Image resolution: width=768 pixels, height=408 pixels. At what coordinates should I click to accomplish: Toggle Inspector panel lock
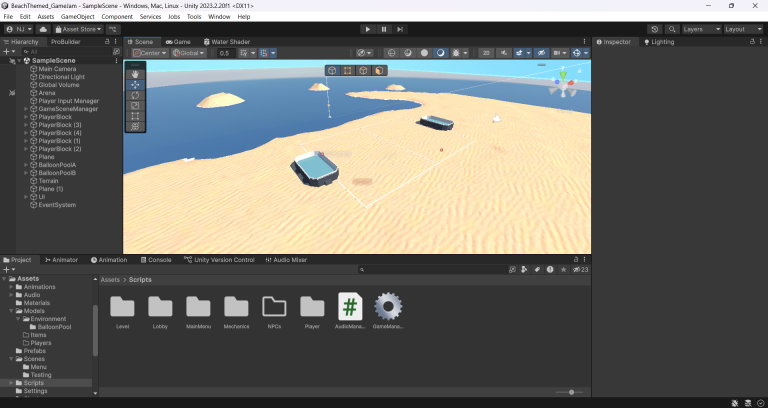(752, 42)
